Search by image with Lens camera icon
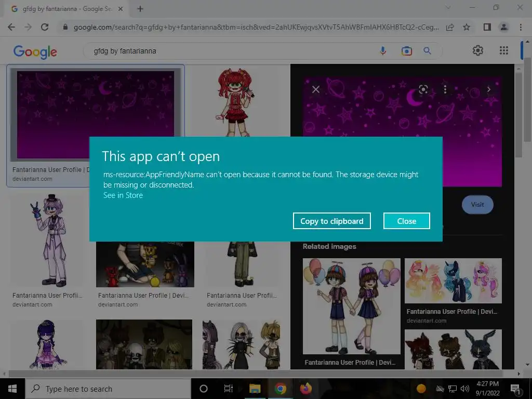 pyautogui.click(x=406, y=51)
